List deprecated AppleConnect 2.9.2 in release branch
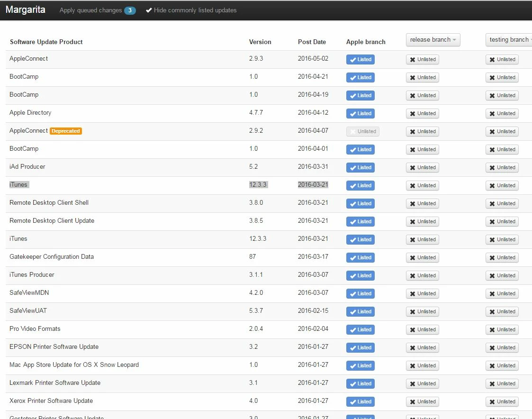 (x=423, y=131)
